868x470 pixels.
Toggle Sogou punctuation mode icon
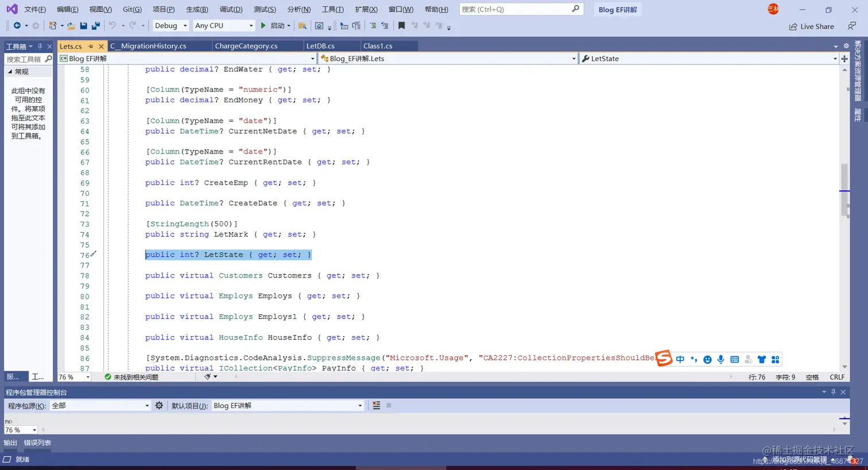(x=693, y=359)
